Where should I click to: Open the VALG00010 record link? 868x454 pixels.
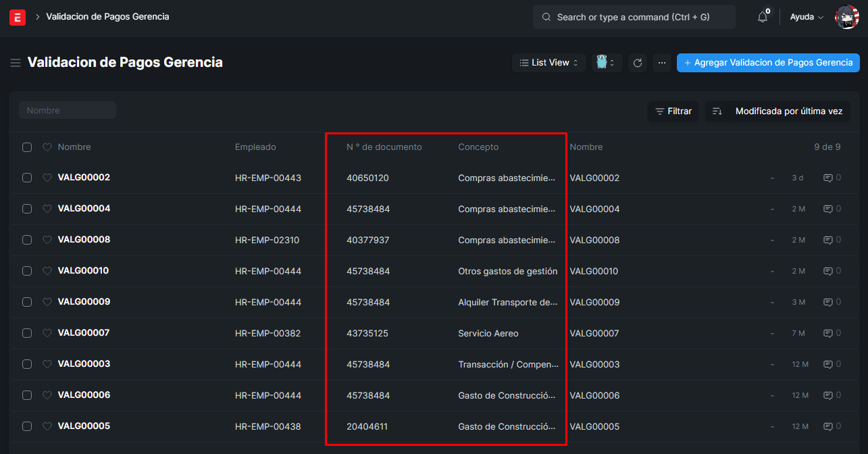[x=83, y=271]
